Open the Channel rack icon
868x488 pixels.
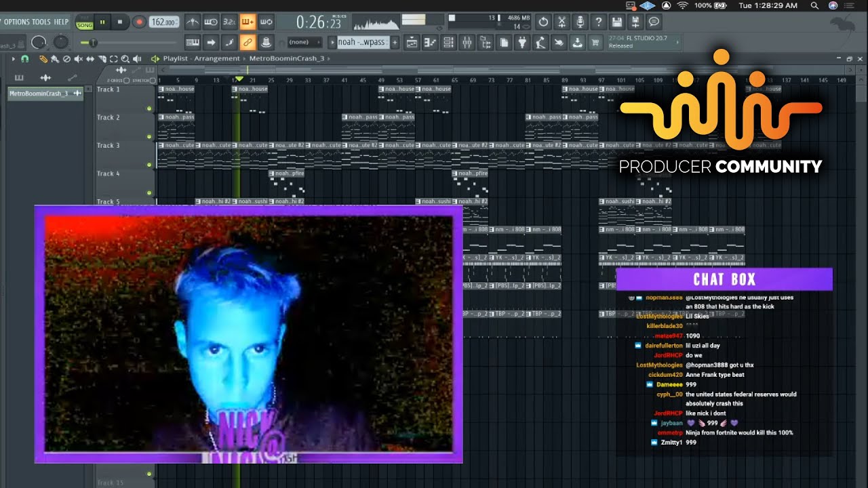point(448,42)
